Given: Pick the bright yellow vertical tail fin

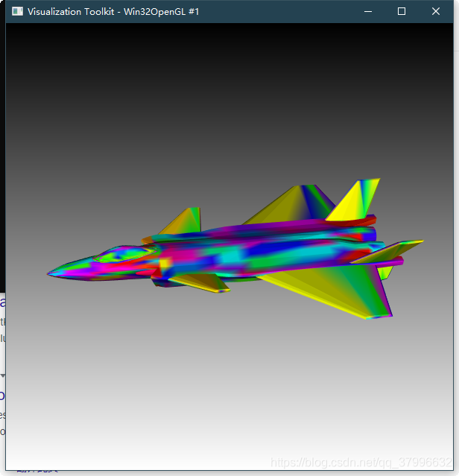Looking at the screenshot, I should click(x=355, y=202).
